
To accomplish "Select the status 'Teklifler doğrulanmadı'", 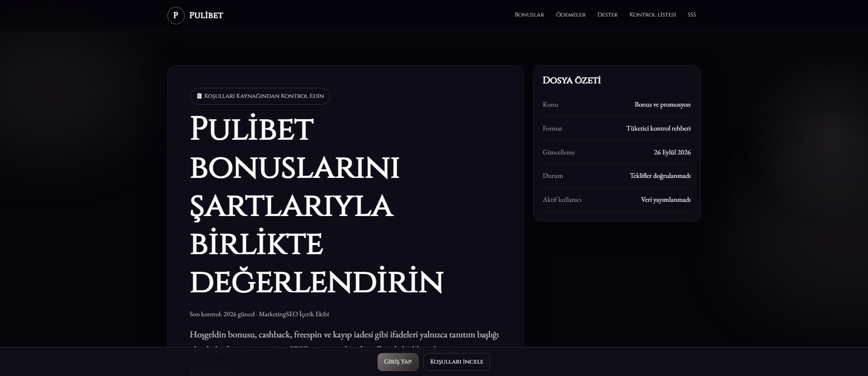I will 660,176.
